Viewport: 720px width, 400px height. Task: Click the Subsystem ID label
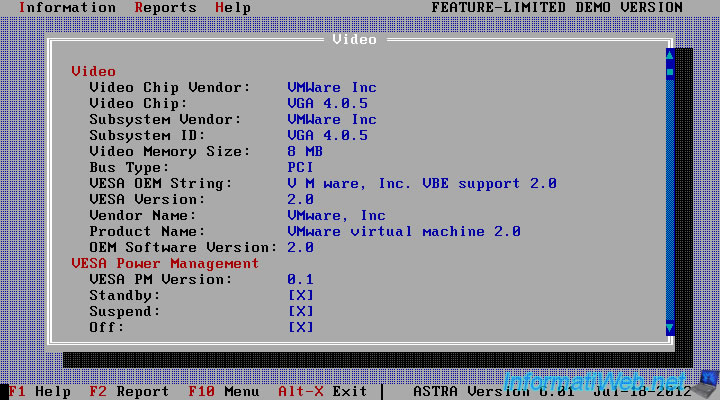point(147,135)
